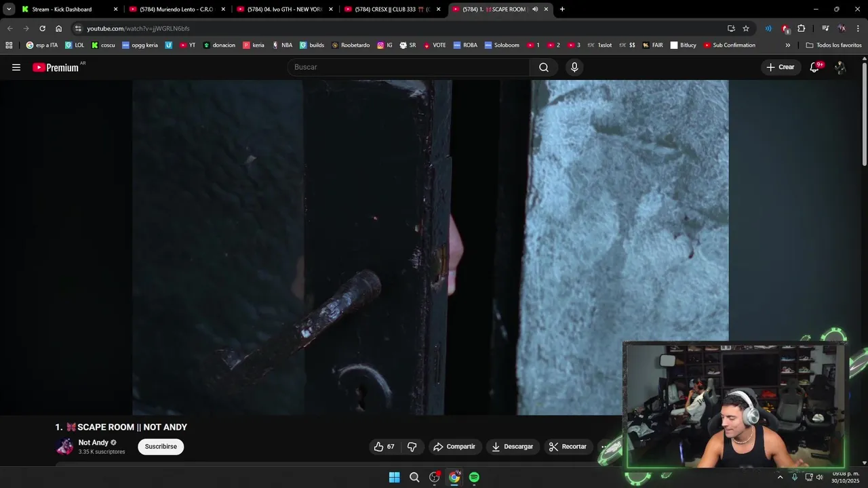Open the Sub Confirmation bookmark
The image size is (868, 488).
tap(729, 45)
